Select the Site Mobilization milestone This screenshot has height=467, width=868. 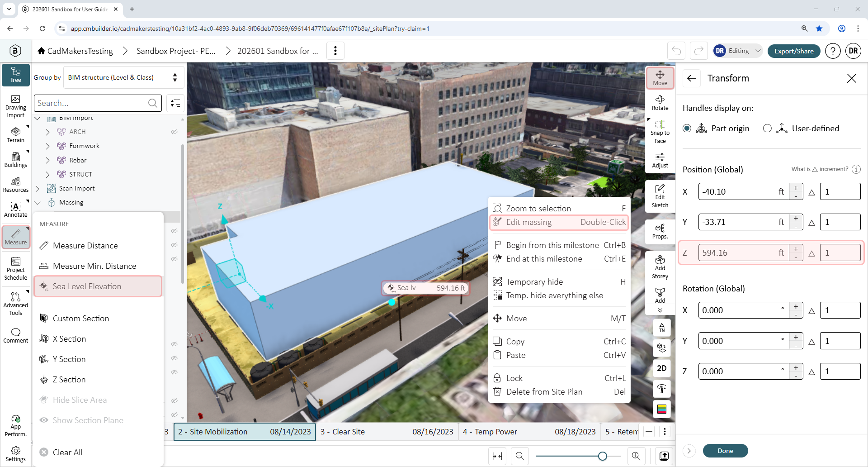(x=244, y=432)
